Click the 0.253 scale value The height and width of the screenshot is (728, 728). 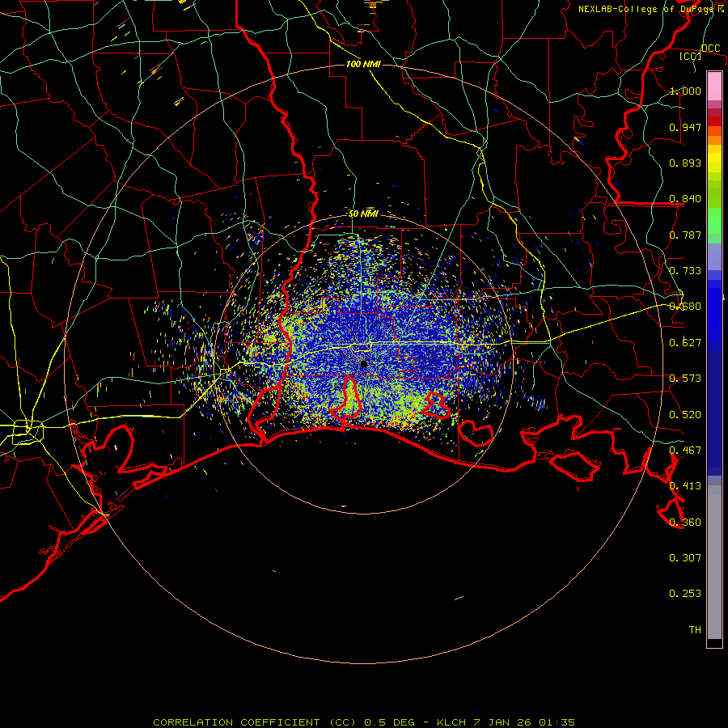point(685,594)
